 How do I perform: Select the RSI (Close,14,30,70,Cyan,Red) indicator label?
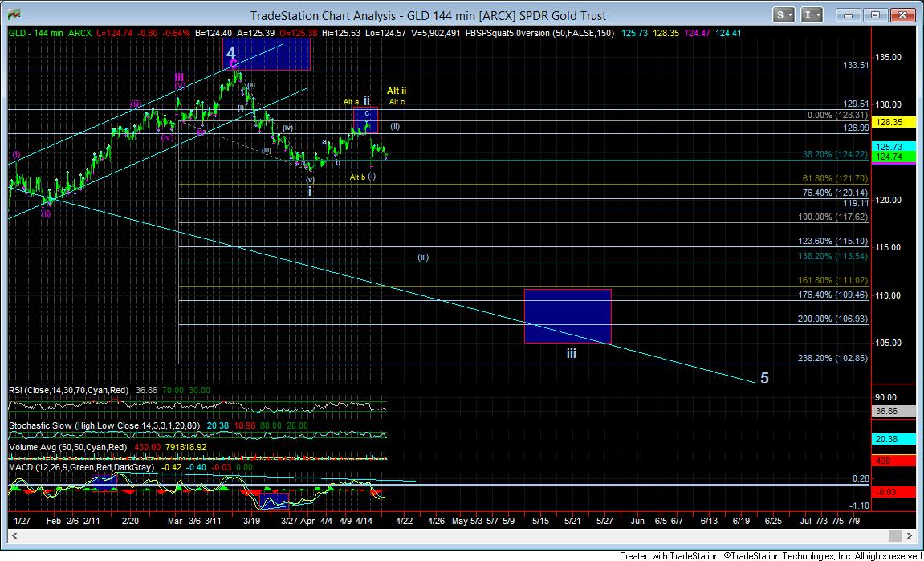click(x=68, y=390)
